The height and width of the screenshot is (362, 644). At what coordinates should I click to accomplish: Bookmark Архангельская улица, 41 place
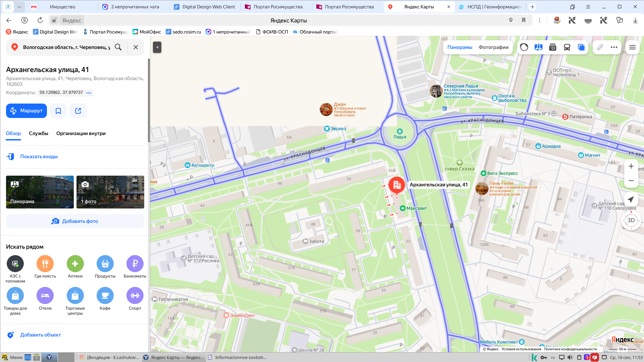click(58, 111)
